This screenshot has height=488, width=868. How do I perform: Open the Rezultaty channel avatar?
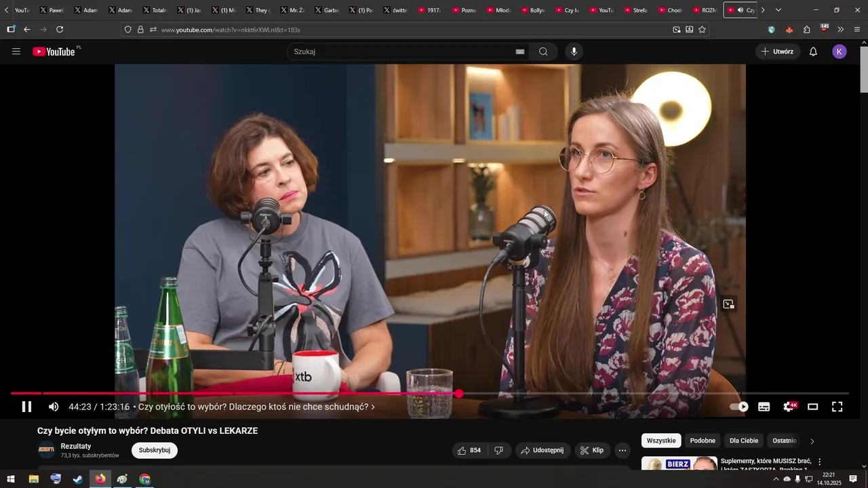coord(46,450)
